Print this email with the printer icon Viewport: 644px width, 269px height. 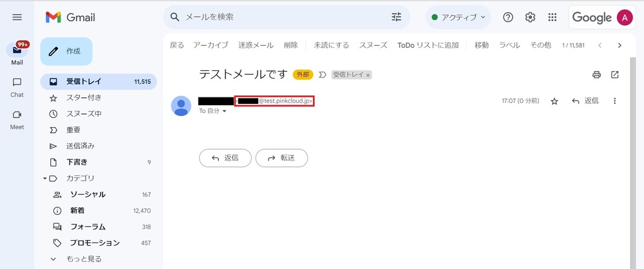pos(596,75)
